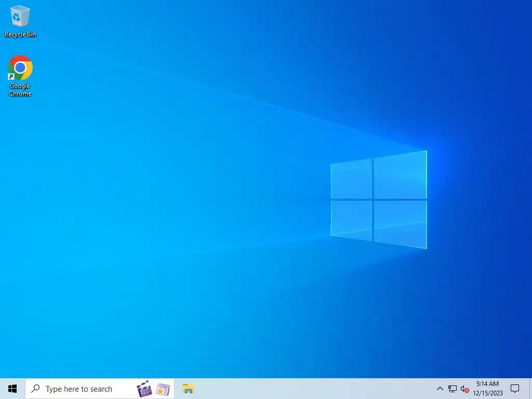Open File Explorer from the taskbar
The height and width of the screenshot is (399, 532).
pos(188,389)
